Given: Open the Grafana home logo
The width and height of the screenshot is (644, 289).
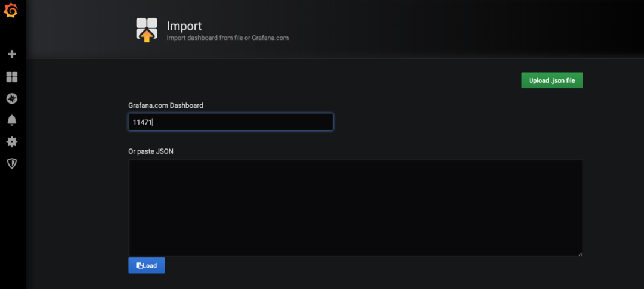Looking at the screenshot, I should 11,10.
